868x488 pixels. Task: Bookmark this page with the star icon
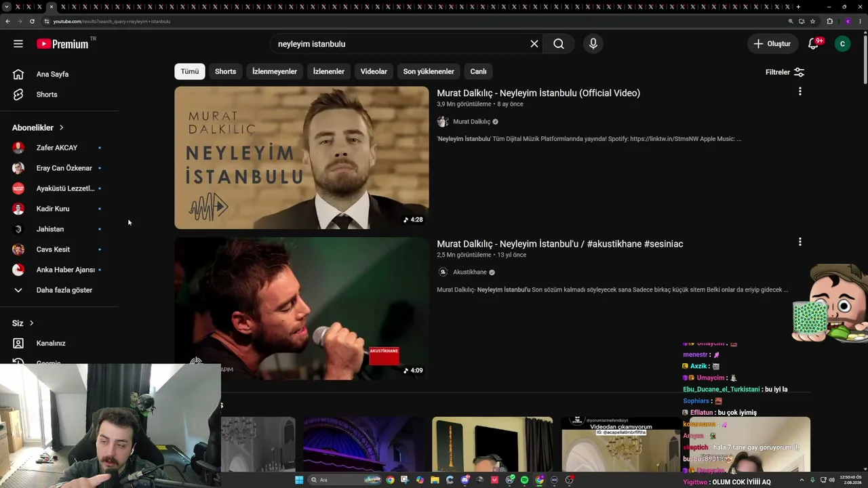pos(812,21)
